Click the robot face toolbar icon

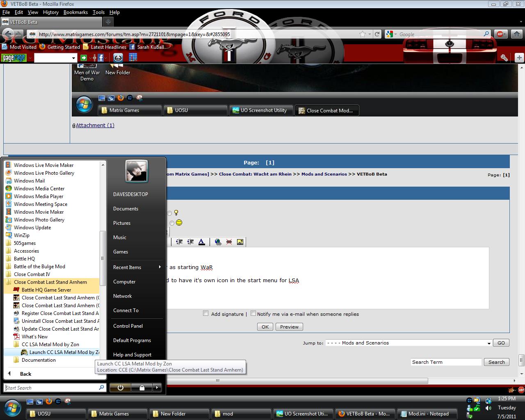(118, 58)
